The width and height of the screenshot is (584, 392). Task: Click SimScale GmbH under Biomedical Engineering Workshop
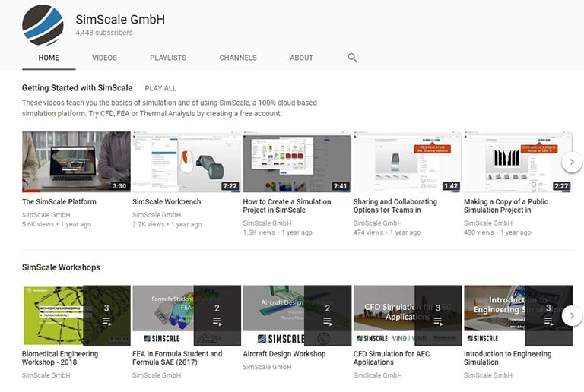pyautogui.click(x=46, y=375)
